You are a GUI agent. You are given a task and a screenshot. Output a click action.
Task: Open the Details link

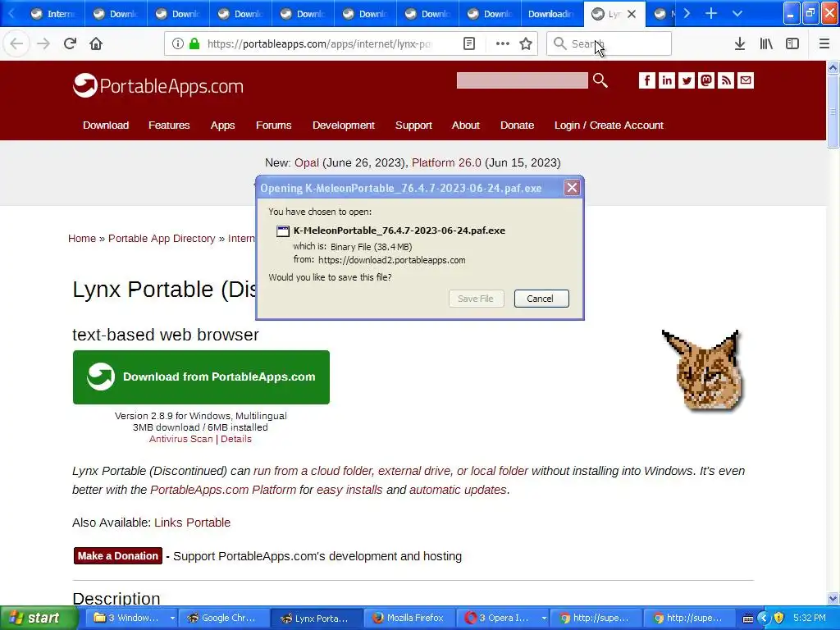coord(235,439)
